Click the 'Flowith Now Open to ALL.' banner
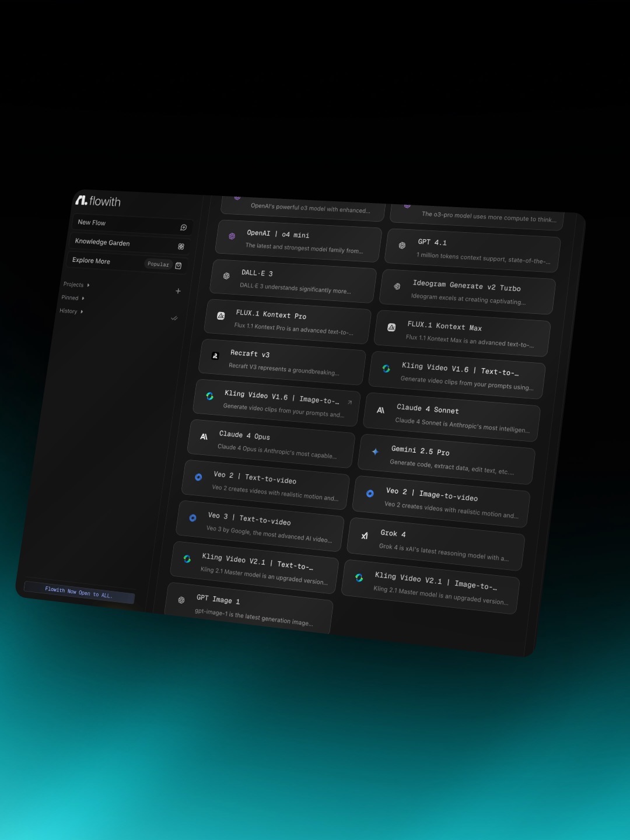 click(x=79, y=592)
